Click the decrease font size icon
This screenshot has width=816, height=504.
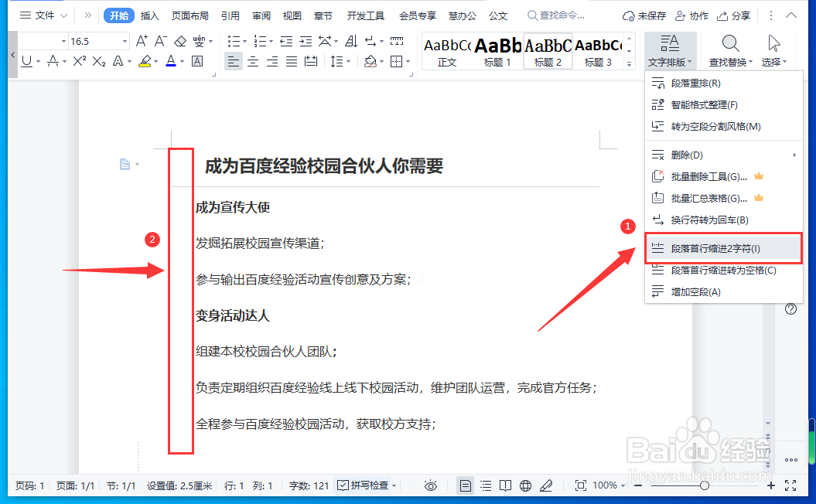(x=161, y=41)
